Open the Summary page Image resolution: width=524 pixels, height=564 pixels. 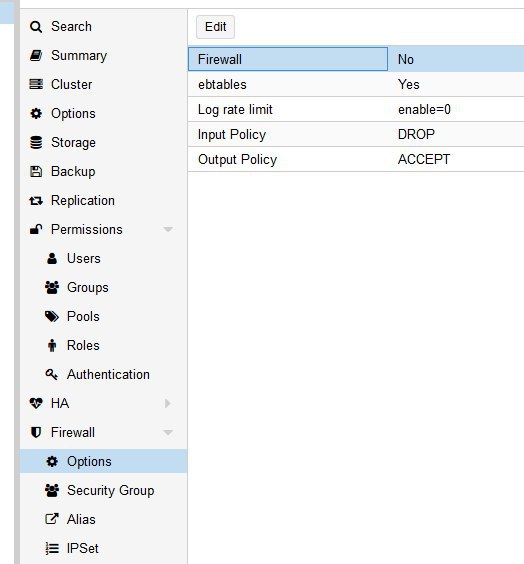(x=104, y=55)
